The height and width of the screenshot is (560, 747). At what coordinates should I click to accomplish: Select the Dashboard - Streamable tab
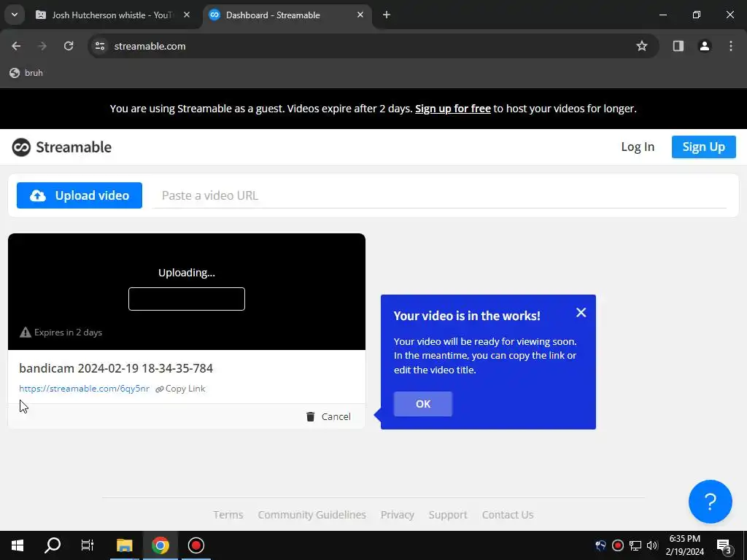(x=287, y=15)
